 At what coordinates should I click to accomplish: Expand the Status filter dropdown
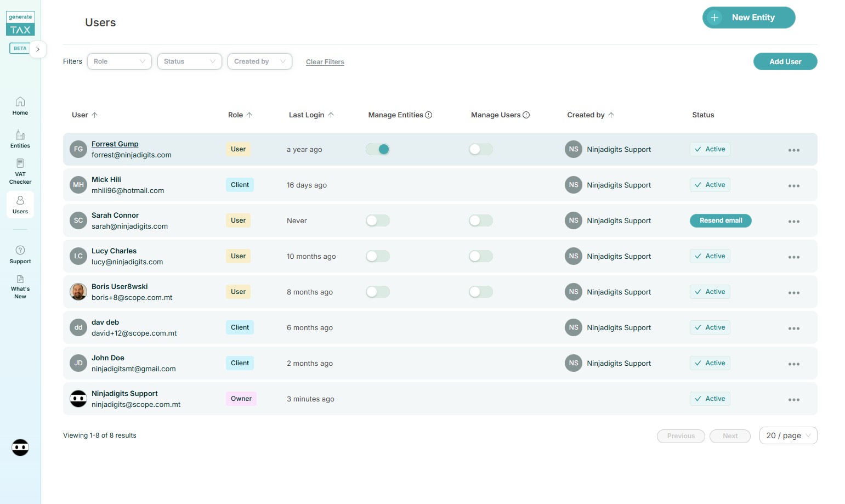pyautogui.click(x=189, y=61)
